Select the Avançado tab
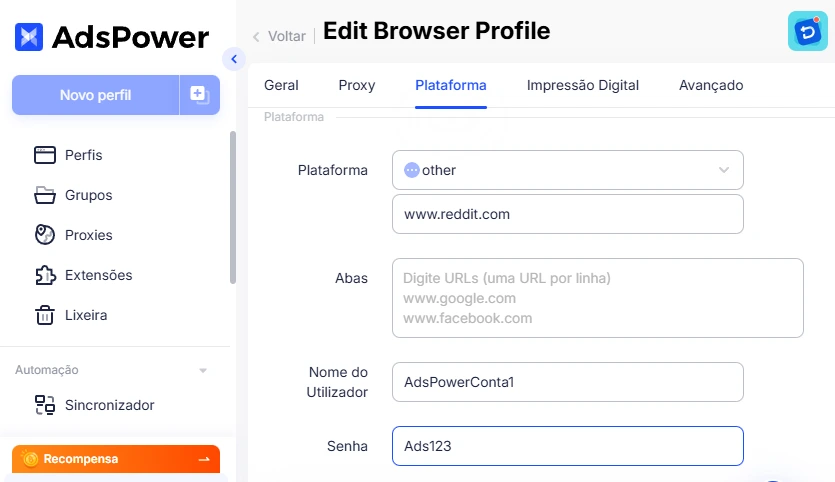 [710, 85]
